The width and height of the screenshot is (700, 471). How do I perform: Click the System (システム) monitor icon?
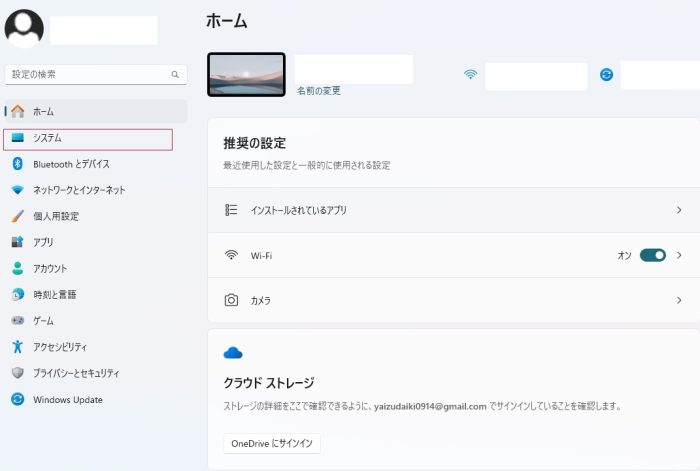pos(17,138)
